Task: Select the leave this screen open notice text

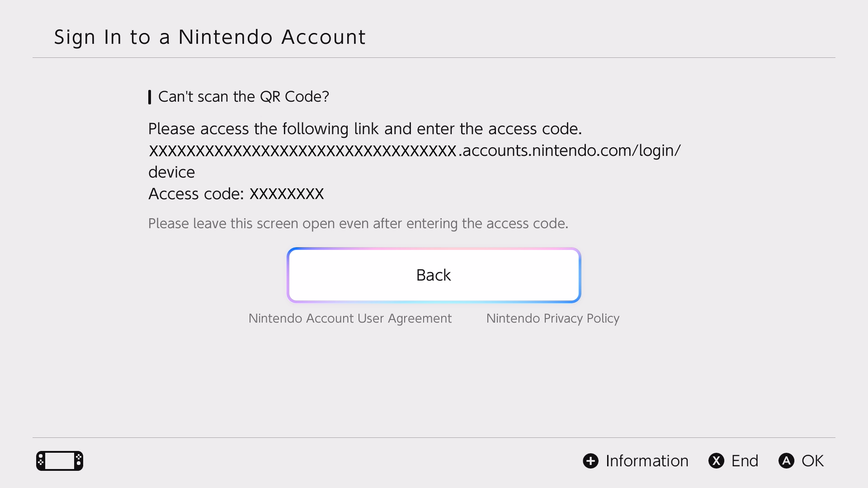Action: (x=358, y=223)
